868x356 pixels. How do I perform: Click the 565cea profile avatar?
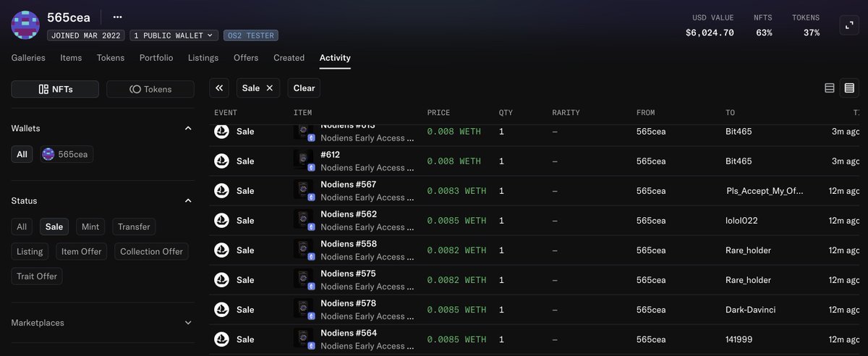25,25
